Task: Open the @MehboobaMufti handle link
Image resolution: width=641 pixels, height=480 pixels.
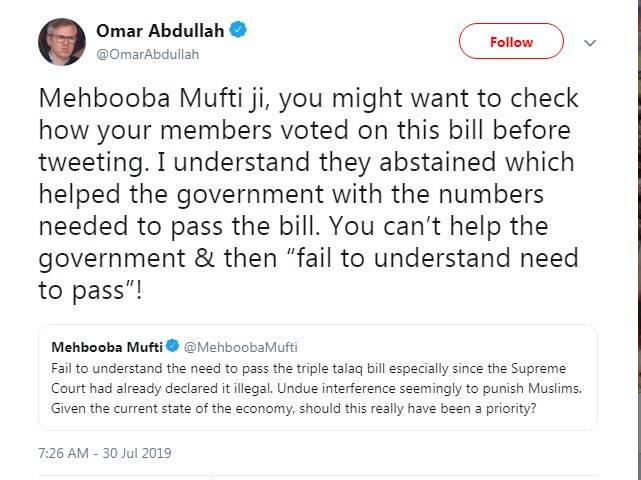Action: [x=235, y=346]
